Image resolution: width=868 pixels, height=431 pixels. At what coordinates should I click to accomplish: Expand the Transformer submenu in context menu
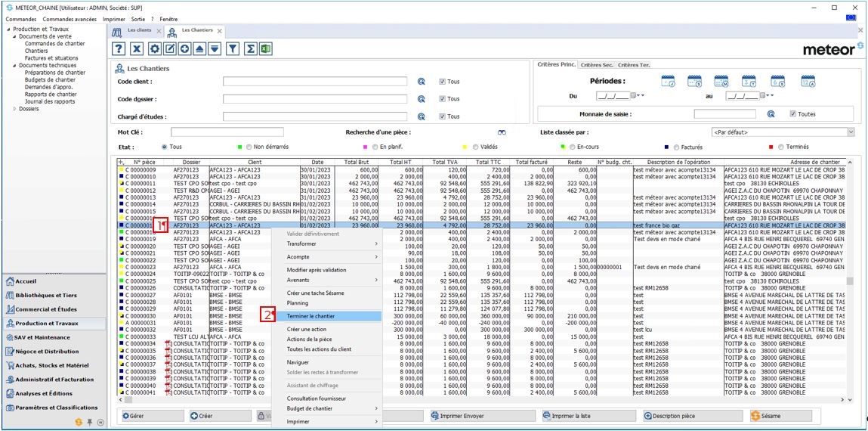click(x=326, y=243)
